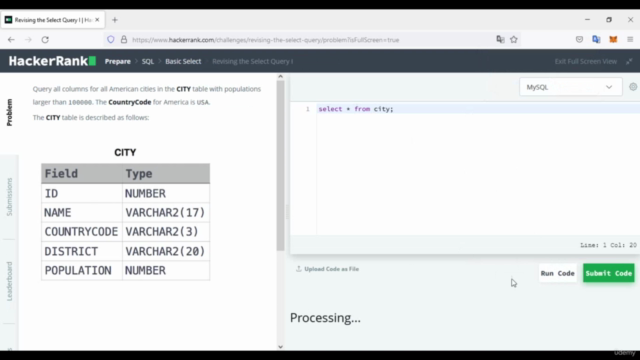
Task: Open the Leaderboard side tab
Action: tap(9, 281)
